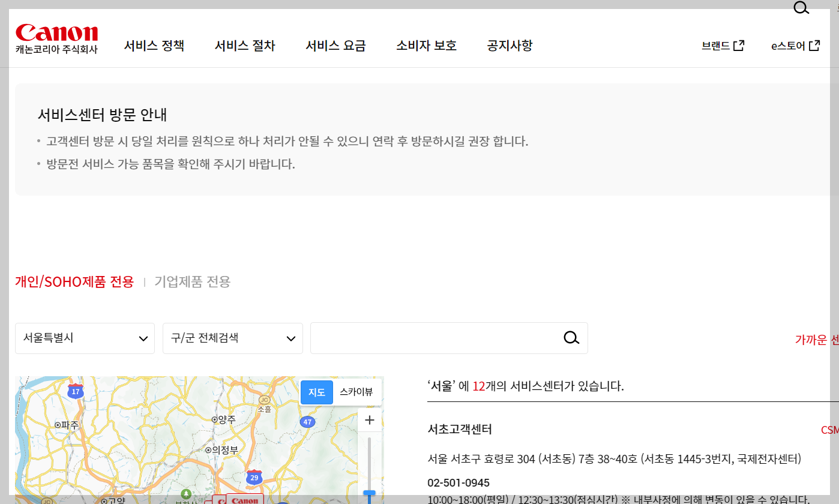The image size is (839, 504).
Task: Open the 공지사항 menu
Action: 509,46
